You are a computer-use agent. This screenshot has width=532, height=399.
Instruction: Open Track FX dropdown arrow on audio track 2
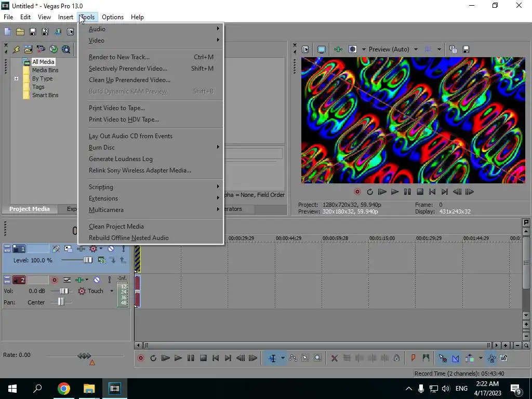click(87, 280)
